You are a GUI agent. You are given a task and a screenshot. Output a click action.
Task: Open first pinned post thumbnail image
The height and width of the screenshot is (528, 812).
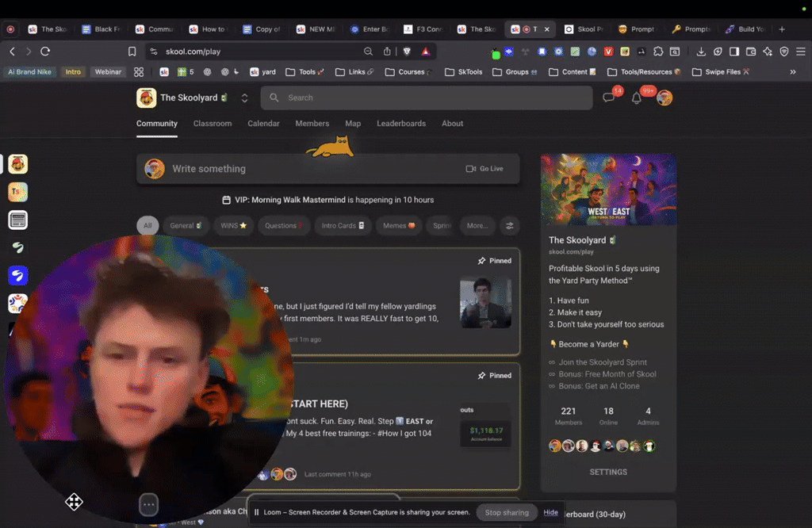click(x=486, y=304)
